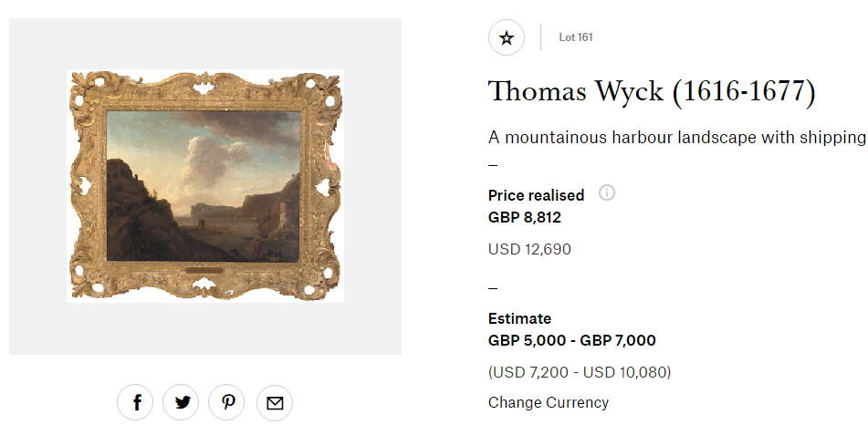Save lot 161 with the star icon
The height and width of the screenshot is (446, 868).
[x=507, y=37]
